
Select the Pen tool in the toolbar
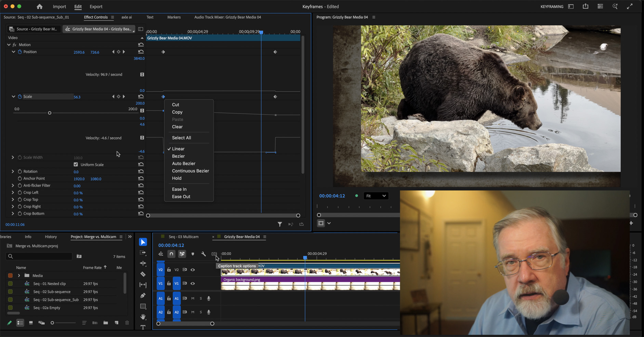click(x=143, y=295)
